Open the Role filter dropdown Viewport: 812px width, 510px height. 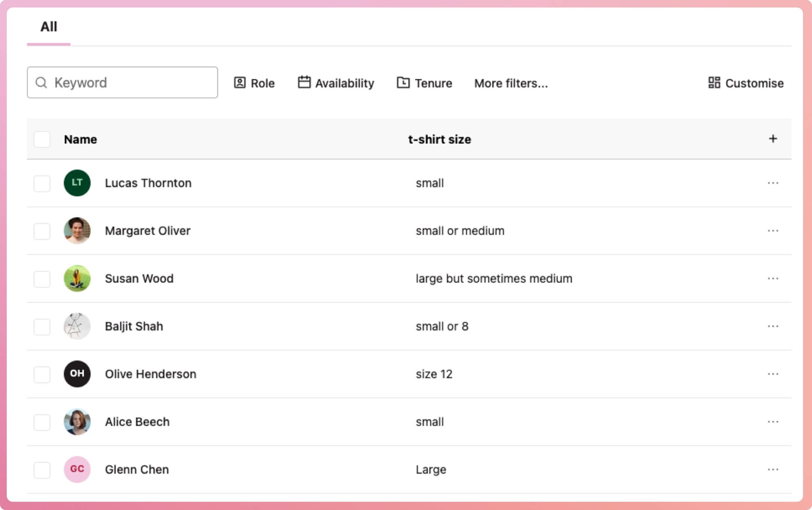(x=254, y=83)
